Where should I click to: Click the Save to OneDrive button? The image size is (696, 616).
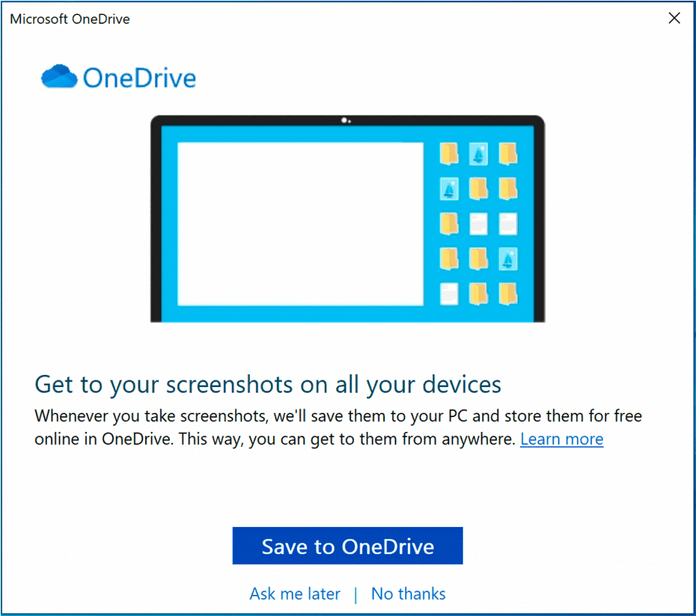tap(347, 545)
